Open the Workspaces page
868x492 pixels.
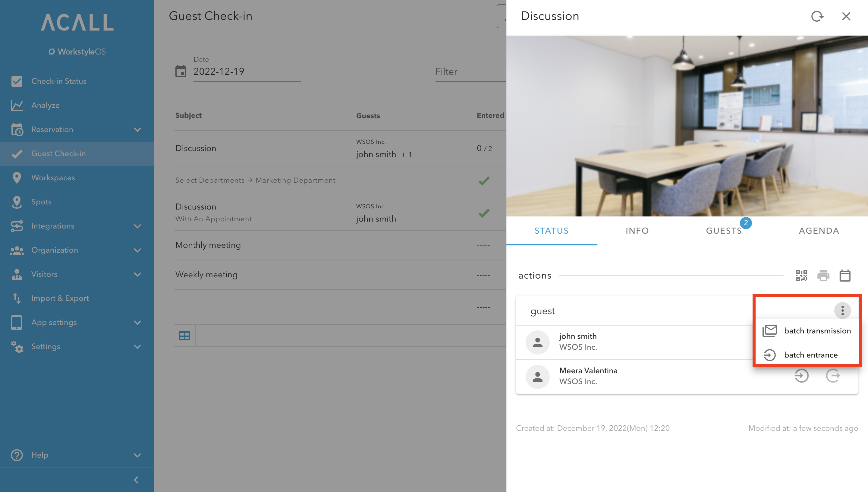click(x=77, y=177)
